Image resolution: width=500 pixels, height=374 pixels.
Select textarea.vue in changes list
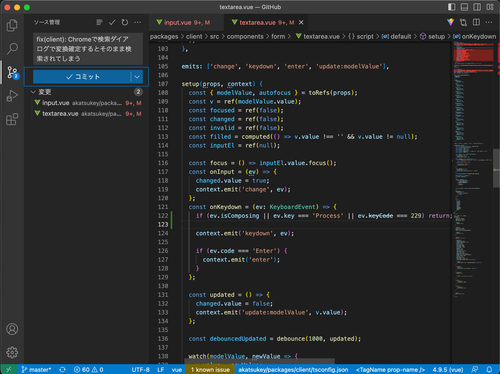(87, 114)
